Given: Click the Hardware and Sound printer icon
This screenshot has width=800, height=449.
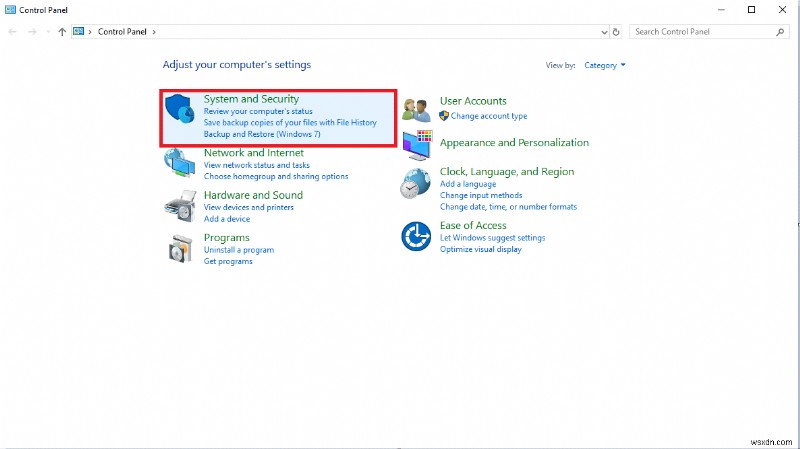Looking at the screenshot, I should pyautogui.click(x=181, y=204).
